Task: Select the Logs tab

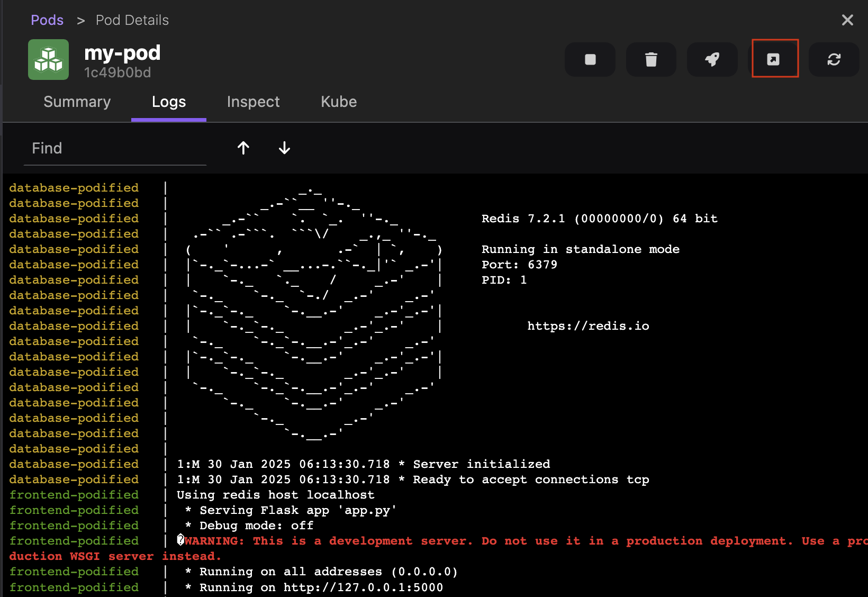Action: tap(169, 102)
